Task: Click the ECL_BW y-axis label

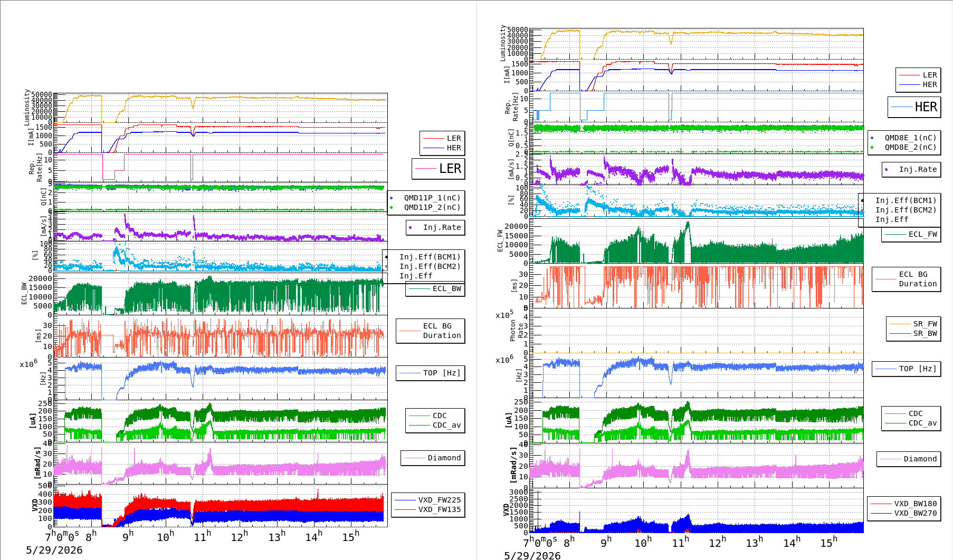Action: 24,294
